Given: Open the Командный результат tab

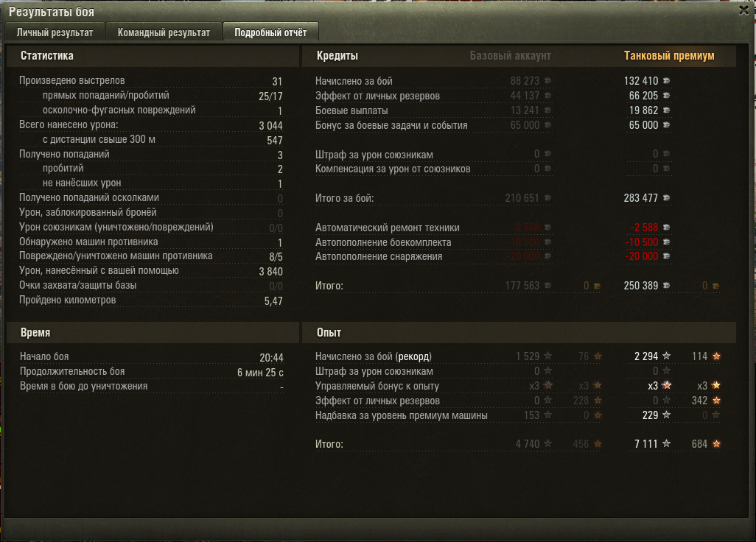Looking at the screenshot, I should [x=164, y=32].
